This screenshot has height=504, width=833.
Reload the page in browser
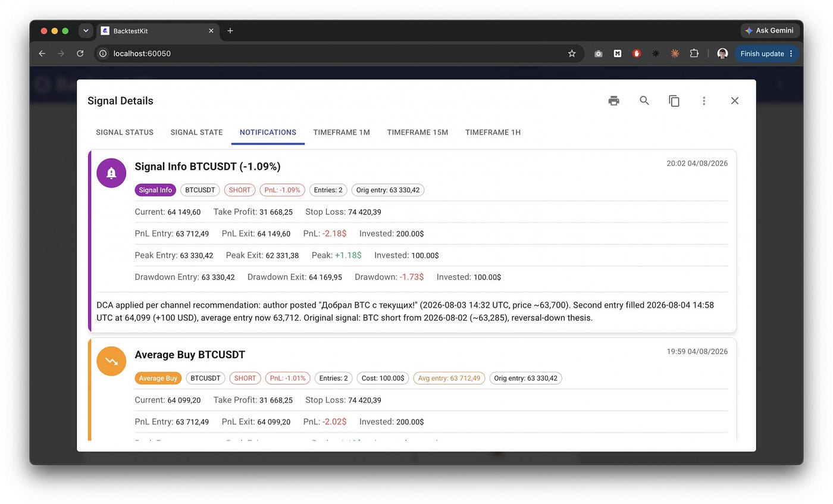[80, 54]
